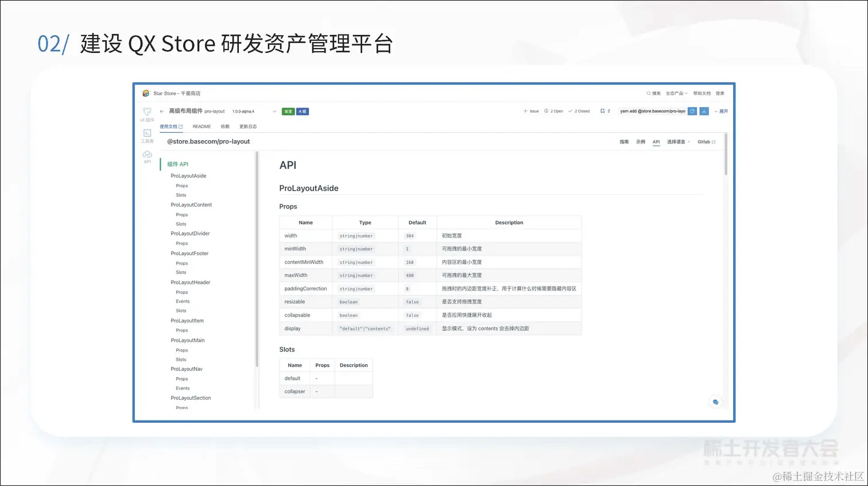Click the green 安全 badge

288,111
